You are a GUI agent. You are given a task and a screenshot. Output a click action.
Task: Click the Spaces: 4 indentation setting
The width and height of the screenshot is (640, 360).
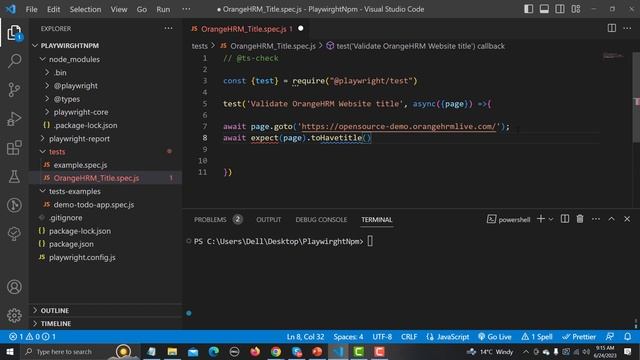tap(348, 337)
